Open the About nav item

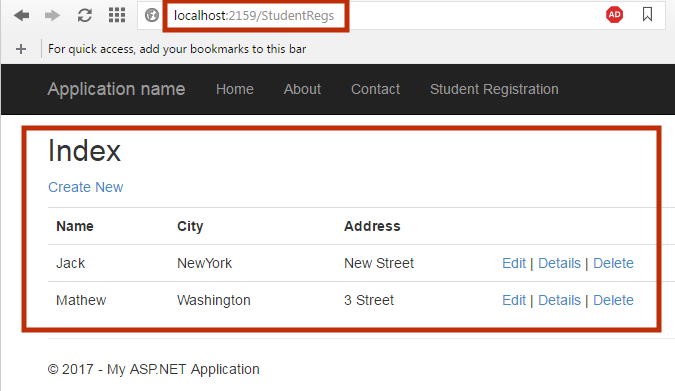click(x=302, y=89)
